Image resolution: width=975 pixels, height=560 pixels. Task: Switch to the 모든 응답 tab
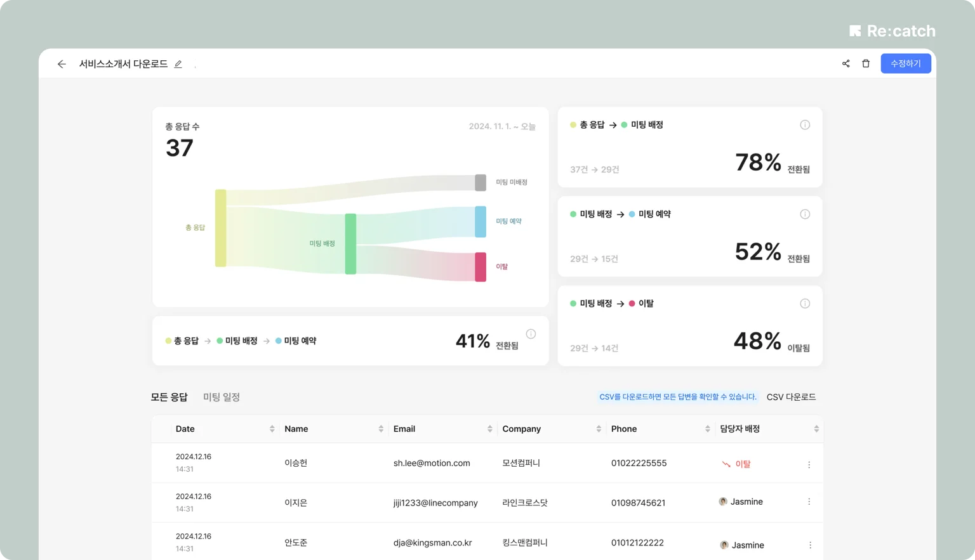point(169,397)
